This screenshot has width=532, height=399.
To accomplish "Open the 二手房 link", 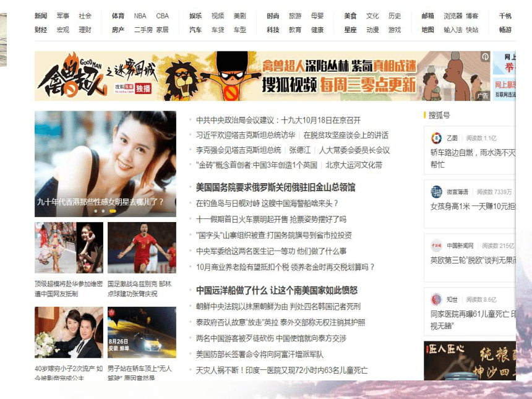I will 143,30.
